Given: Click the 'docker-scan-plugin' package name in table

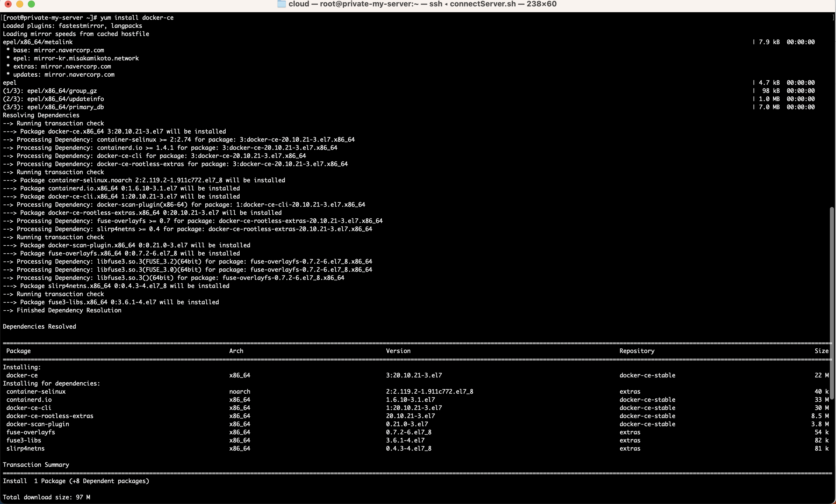Looking at the screenshot, I should [37, 424].
